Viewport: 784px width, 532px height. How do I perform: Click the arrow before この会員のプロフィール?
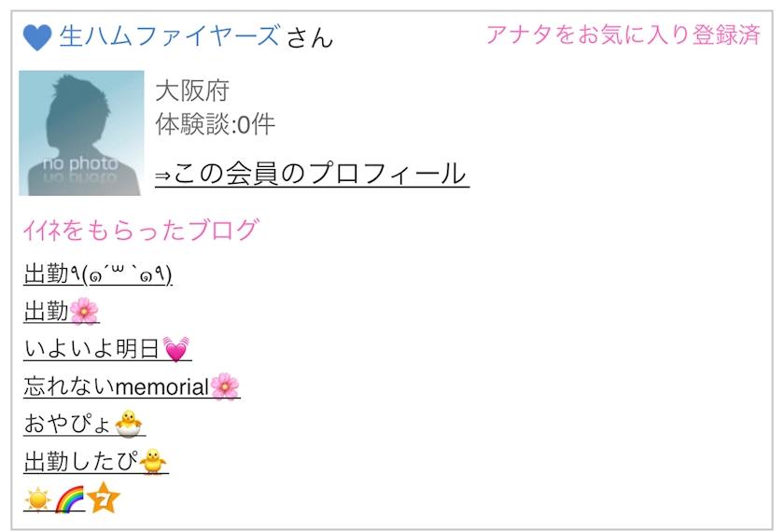coord(163,175)
